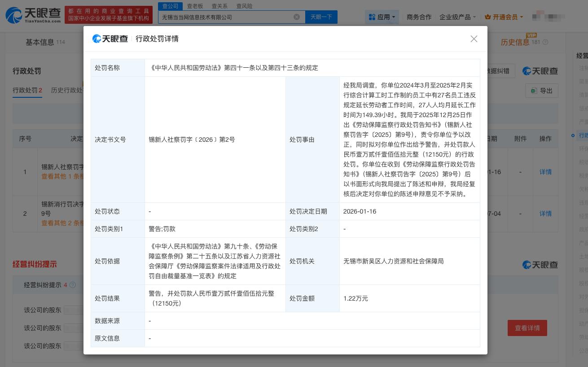Click in the company name search field
The image size is (588, 367).
224,17
